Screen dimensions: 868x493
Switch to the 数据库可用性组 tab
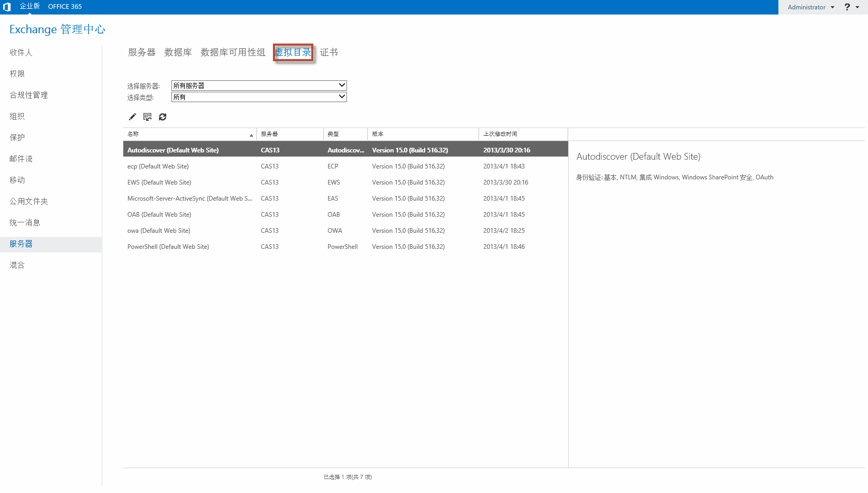(233, 52)
